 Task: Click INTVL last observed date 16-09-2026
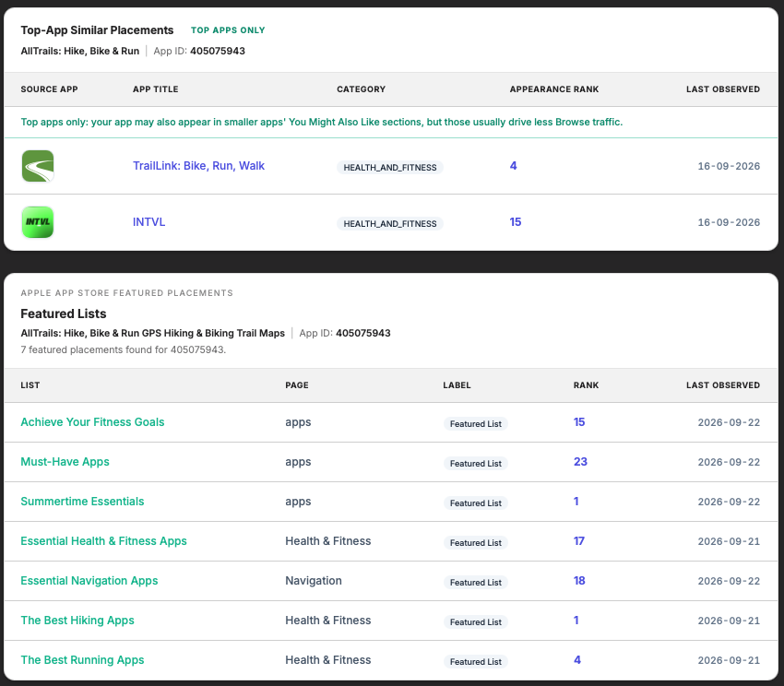[x=729, y=222]
